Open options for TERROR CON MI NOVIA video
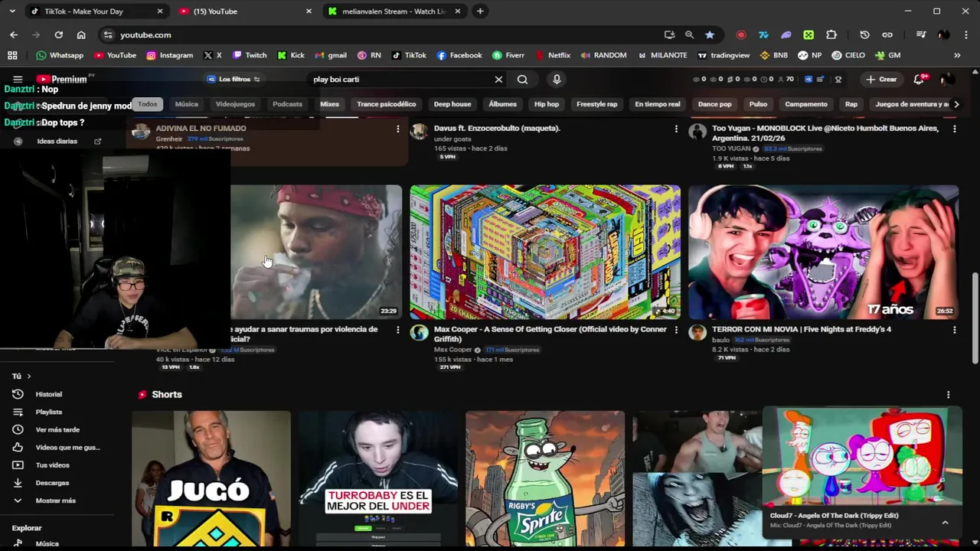This screenshot has width=980, height=551. [954, 330]
